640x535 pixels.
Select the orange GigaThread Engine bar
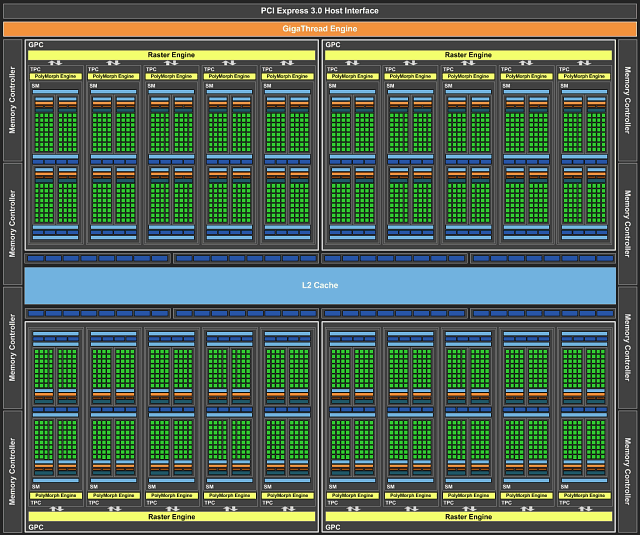tap(320, 29)
